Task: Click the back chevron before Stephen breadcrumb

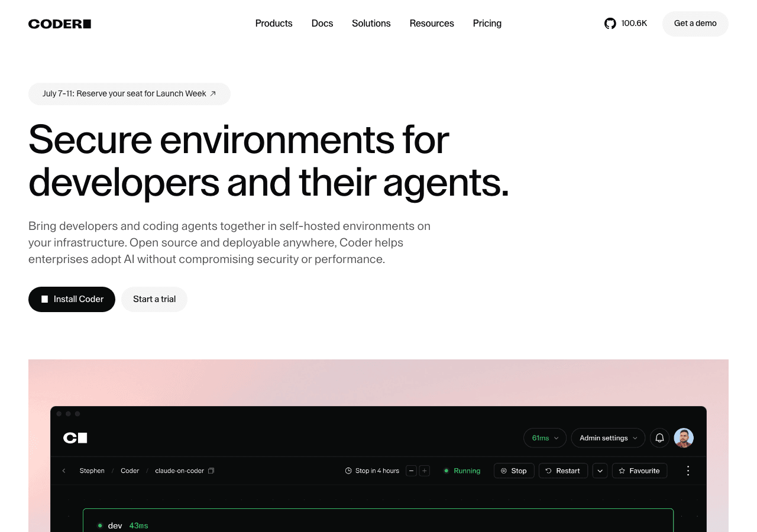Action: coord(64,471)
